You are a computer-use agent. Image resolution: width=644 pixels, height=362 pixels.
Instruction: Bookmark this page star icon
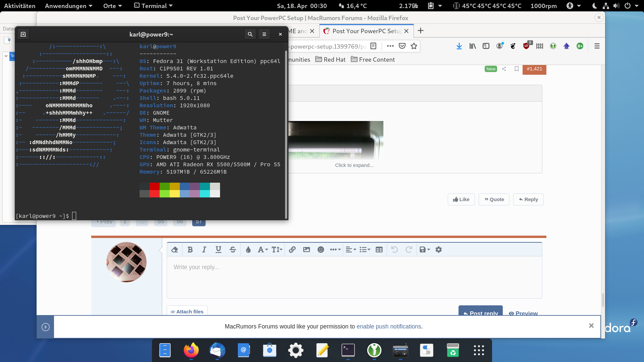[x=414, y=46]
